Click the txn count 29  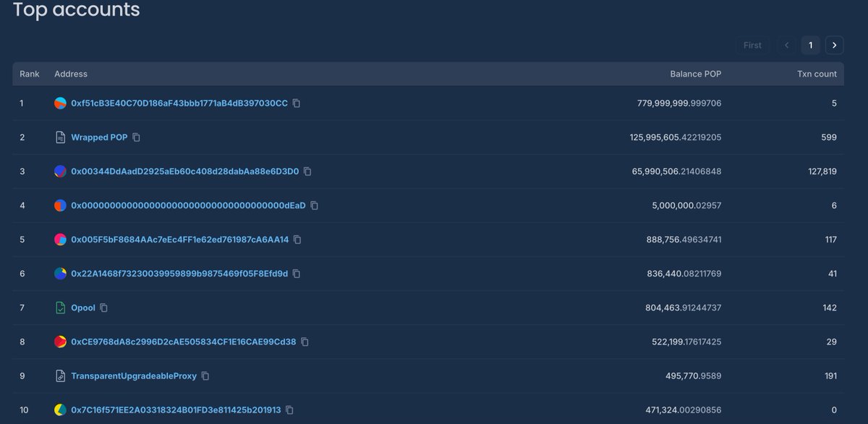tap(831, 342)
